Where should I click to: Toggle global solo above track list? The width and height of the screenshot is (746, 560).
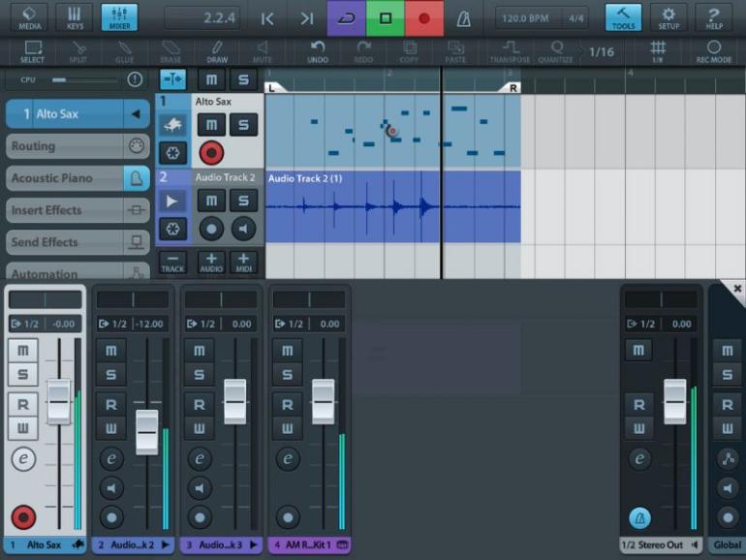point(243,79)
